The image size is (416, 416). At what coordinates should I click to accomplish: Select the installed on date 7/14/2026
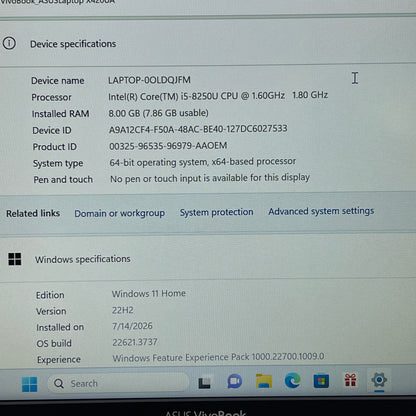tap(132, 326)
